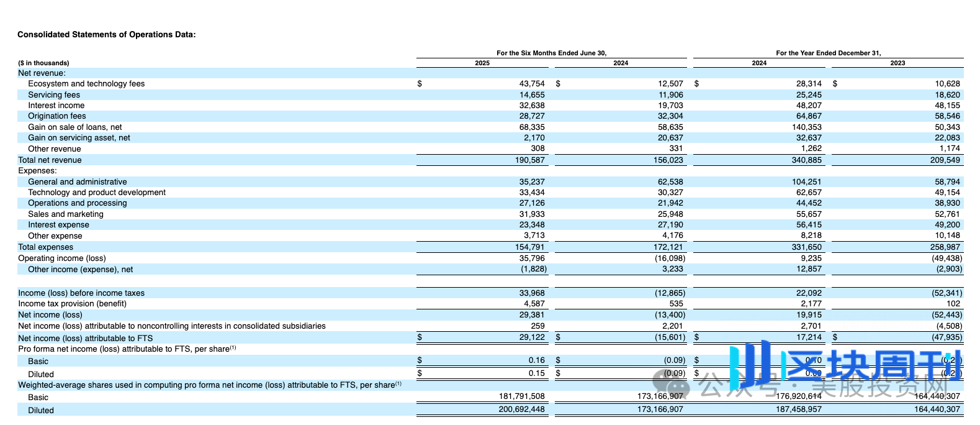The image size is (980, 425).
Task: Click the Gain on sale of loans label
Action: click(x=75, y=127)
